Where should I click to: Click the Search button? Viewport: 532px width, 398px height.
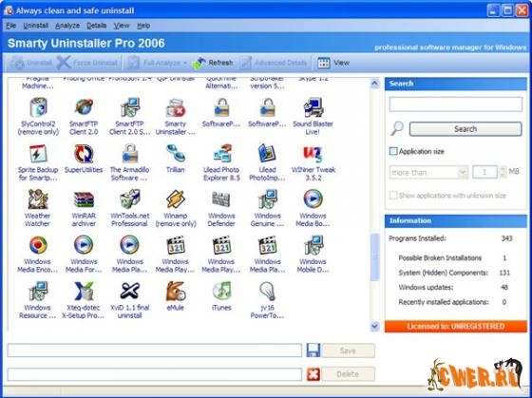[465, 129]
